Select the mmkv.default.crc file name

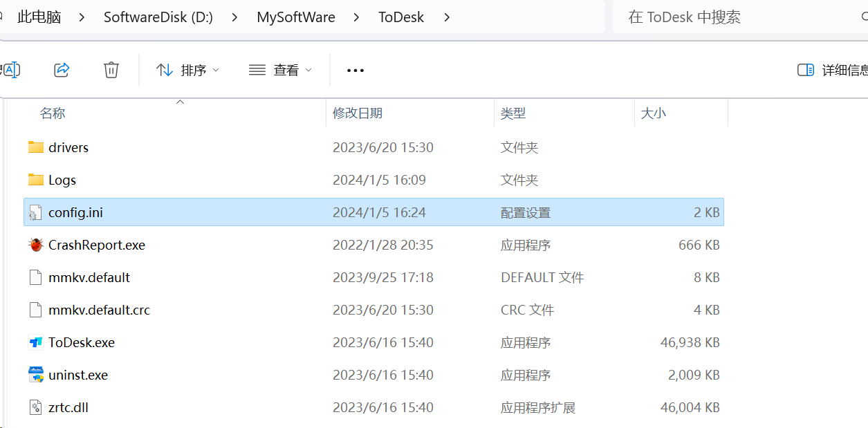tap(99, 310)
